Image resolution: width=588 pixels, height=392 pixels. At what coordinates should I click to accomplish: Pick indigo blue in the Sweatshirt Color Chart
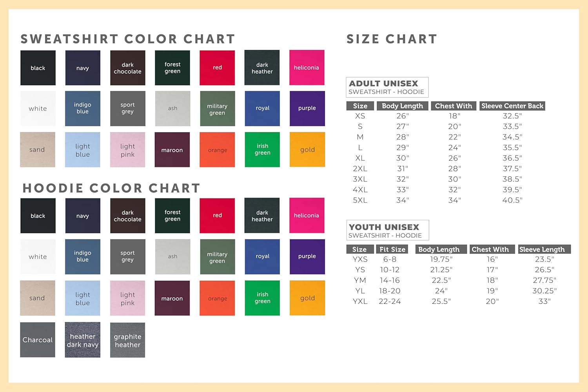[83, 109]
